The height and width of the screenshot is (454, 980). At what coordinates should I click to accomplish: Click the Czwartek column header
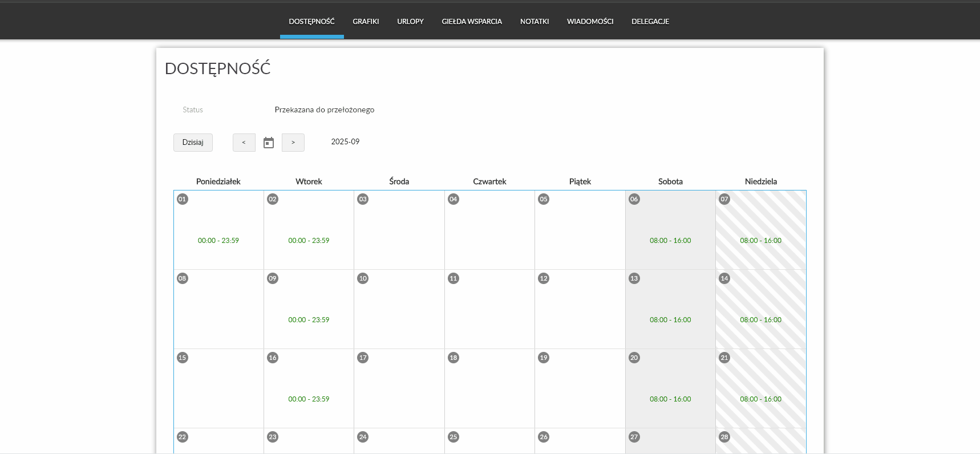click(489, 181)
